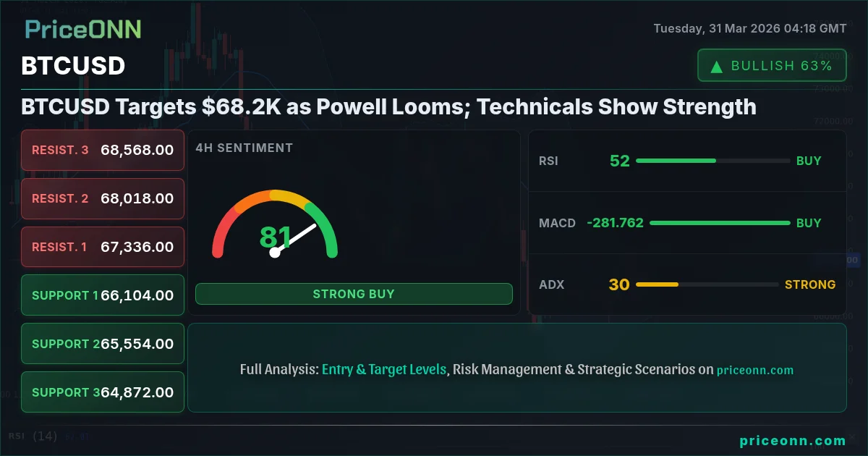Click the BULLISH 63% badge
Viewport: 868px width, 456px height.
tap(772, 66)
